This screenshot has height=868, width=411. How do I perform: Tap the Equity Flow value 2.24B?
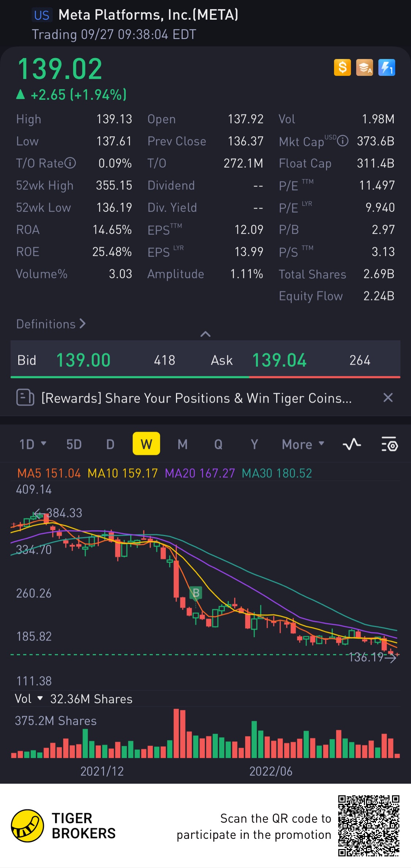tap(379, 296)
